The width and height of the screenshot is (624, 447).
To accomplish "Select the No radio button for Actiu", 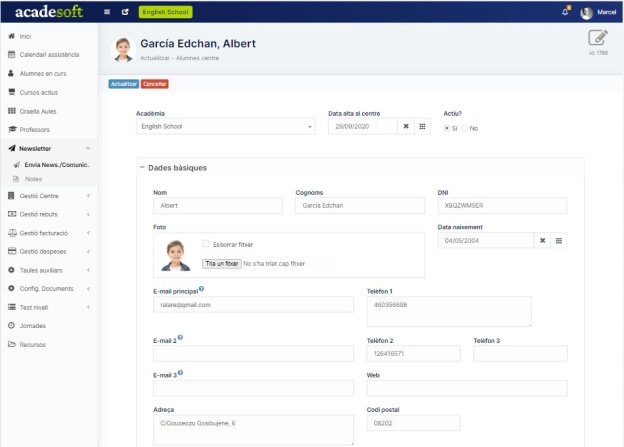I will (464, 128).
